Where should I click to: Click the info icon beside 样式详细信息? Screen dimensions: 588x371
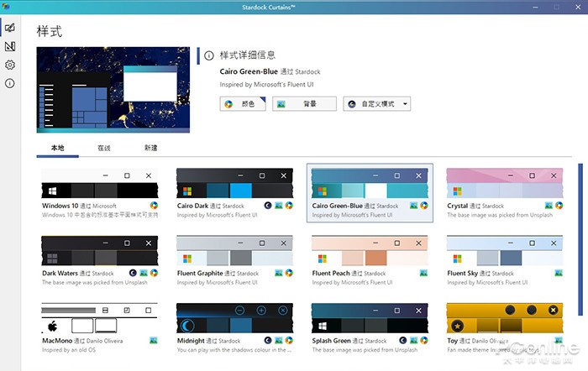(209, 56)
